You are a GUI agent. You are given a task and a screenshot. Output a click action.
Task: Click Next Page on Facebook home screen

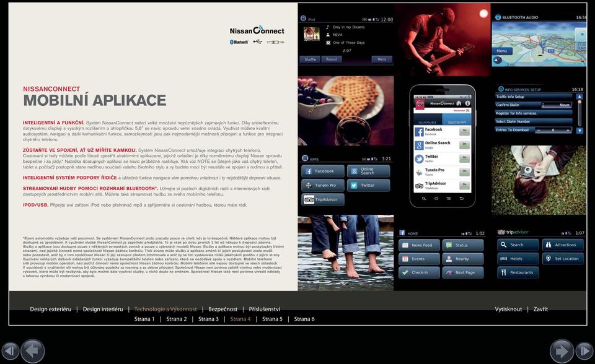coord(463,272)
